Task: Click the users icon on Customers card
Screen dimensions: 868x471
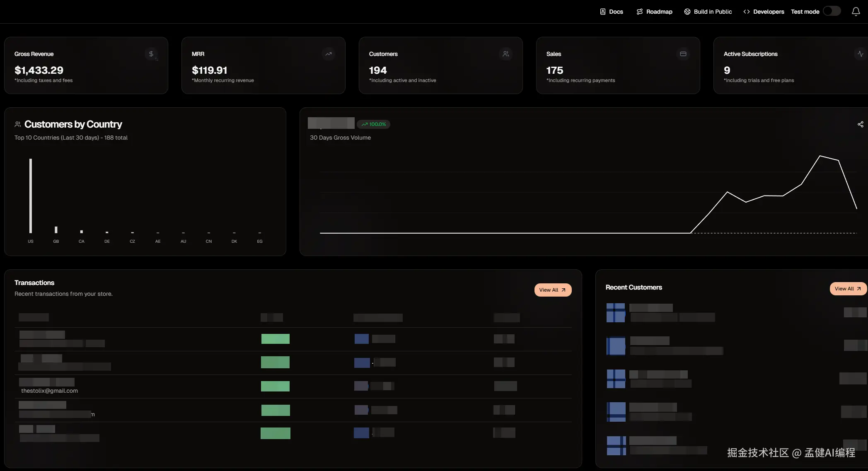Action: coord(506,54)
